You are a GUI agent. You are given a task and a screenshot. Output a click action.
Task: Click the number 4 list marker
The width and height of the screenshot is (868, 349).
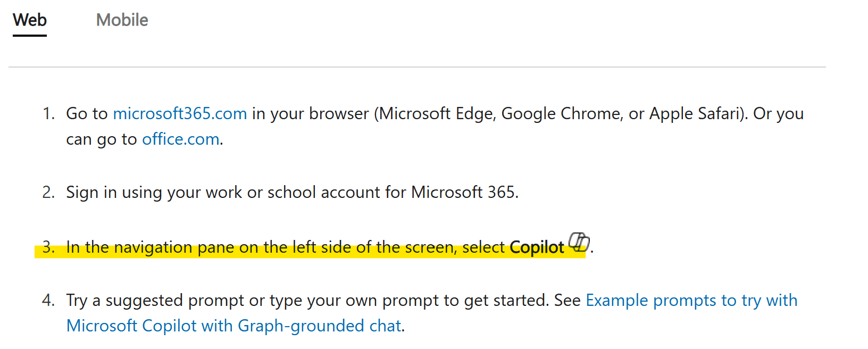pyautogui.click(x=48, y=300)
